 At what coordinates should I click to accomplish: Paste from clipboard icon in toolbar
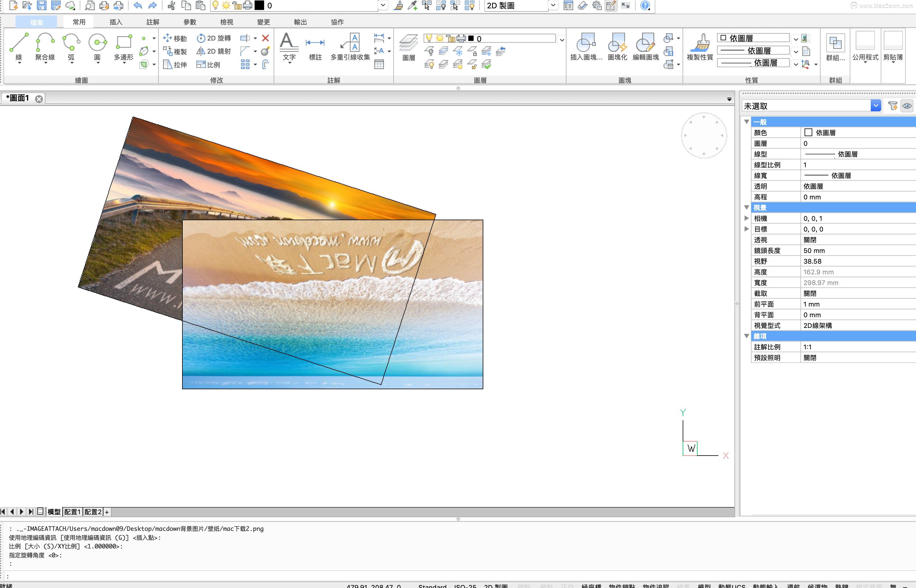201,5
